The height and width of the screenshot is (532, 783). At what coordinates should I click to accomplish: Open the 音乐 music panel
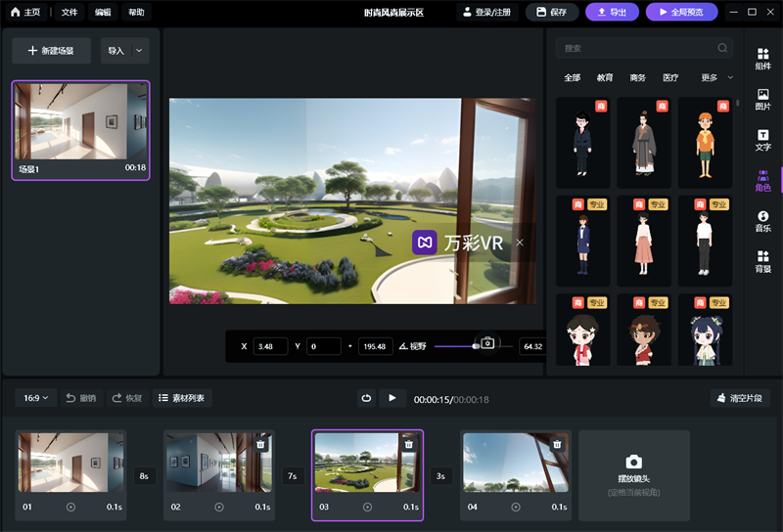point(762,221)
